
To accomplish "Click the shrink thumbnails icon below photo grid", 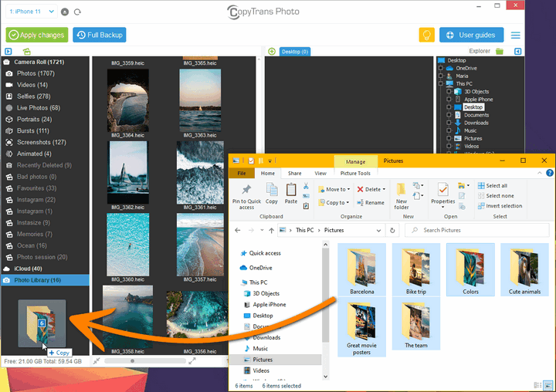I will 97,361.
